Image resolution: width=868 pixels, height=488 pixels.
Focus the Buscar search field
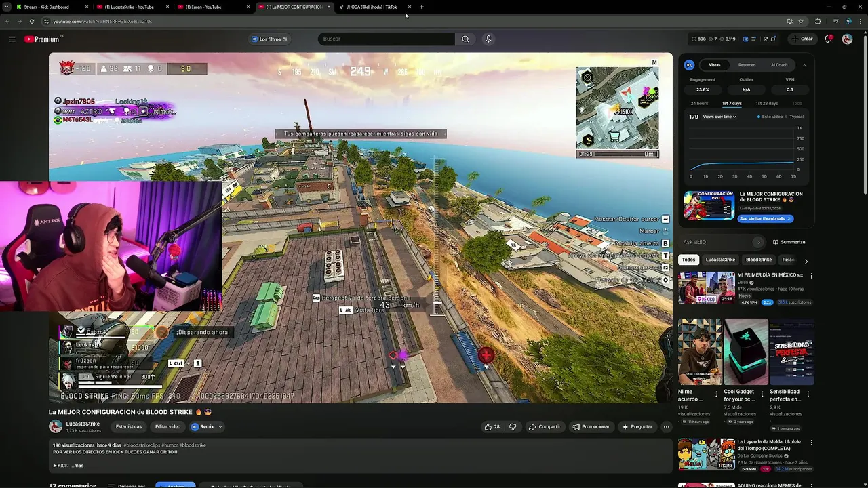(387, 39)
